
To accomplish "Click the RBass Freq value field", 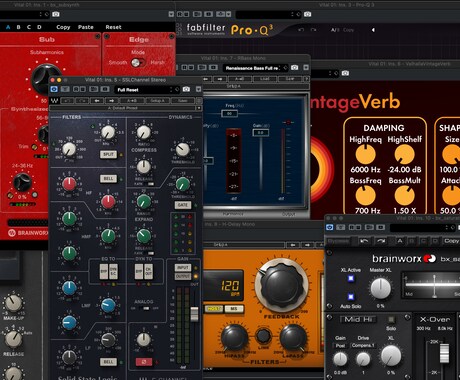I will coord(230,114).
